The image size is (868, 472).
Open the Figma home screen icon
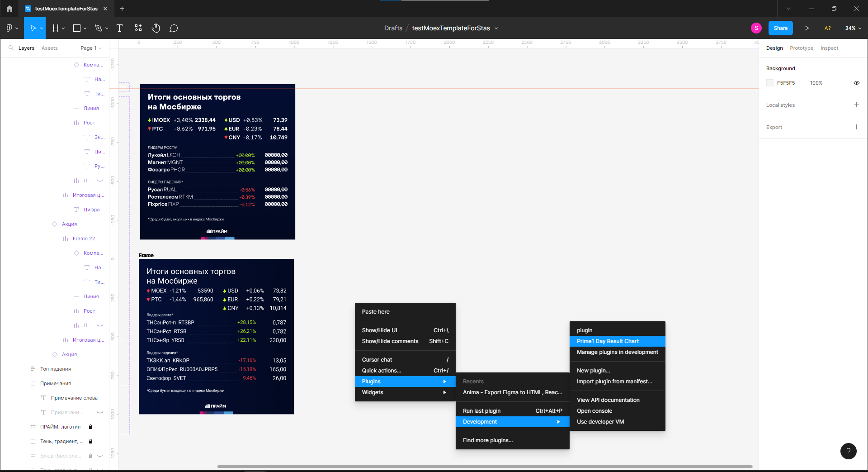pos(9,9)
